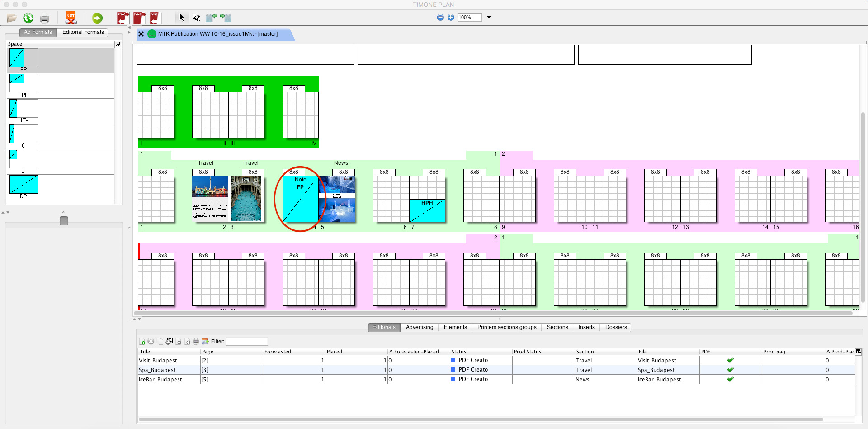868x429 pixels.
Task: Zoom out with the blue minus icon
Action: (440, 18)
